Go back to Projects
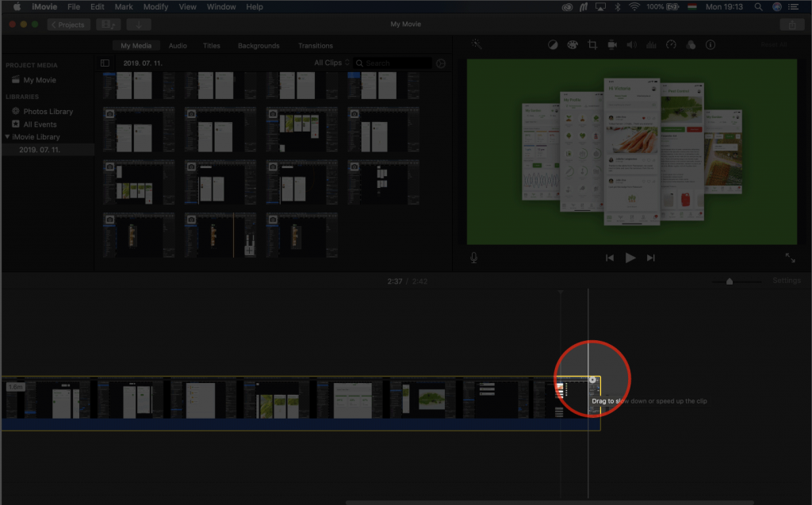This screenshot has width=812, height=505. pos(68,25)
